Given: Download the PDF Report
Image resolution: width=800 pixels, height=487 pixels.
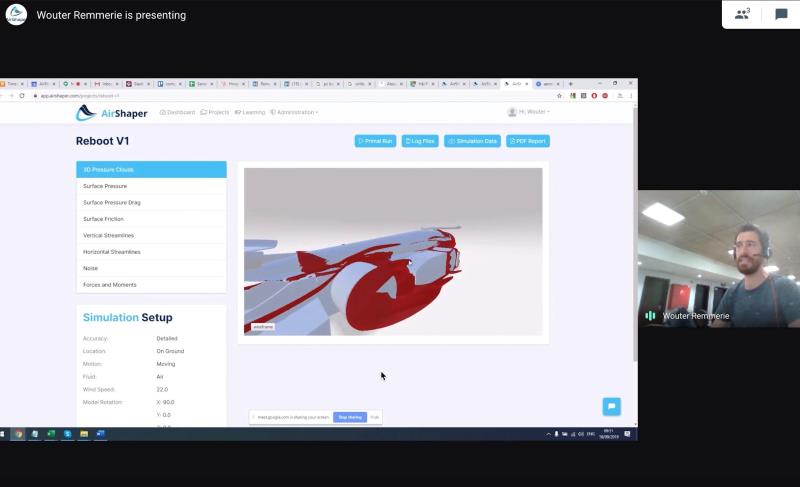Looking at the screenshot, I should tap(528, 141).
